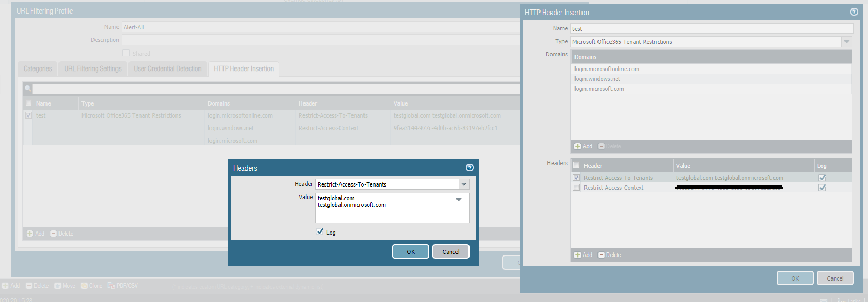
Task: Switch to User Credential Detection tab
Action: tap(168, 68)
